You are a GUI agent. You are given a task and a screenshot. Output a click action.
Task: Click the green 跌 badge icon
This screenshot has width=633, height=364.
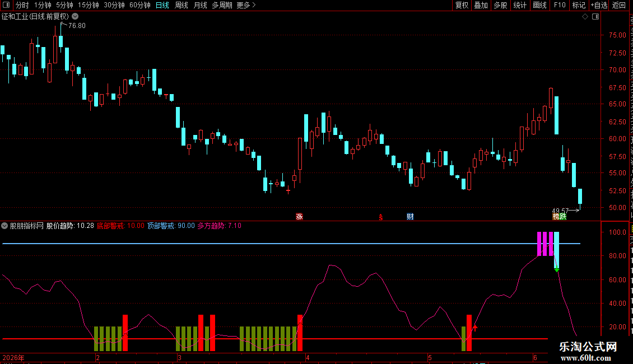pos(563,217)
